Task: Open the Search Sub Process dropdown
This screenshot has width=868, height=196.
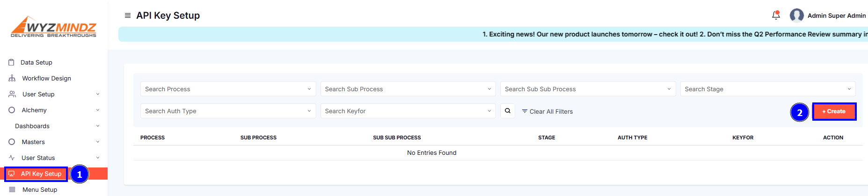Action: pyautogui.click(x=408, y=89)
